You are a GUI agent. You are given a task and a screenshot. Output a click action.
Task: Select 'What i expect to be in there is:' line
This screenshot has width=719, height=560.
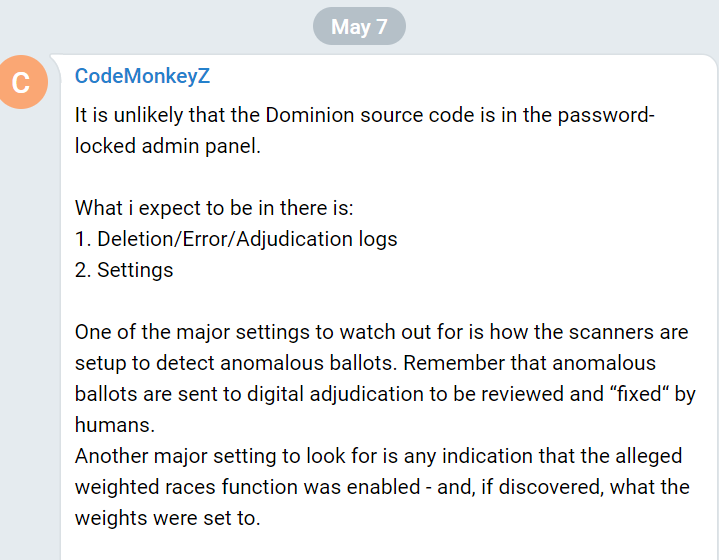(x=214, y=208)
